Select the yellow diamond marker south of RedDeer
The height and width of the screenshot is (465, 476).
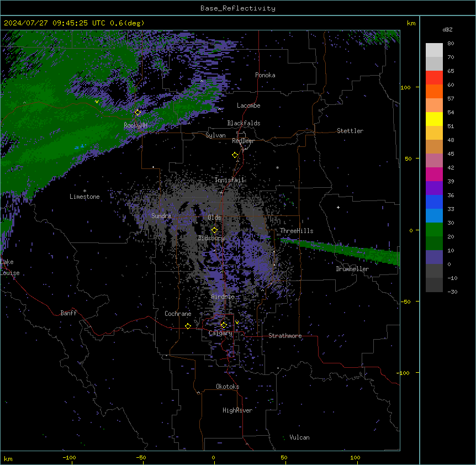(x=235, y=155)
